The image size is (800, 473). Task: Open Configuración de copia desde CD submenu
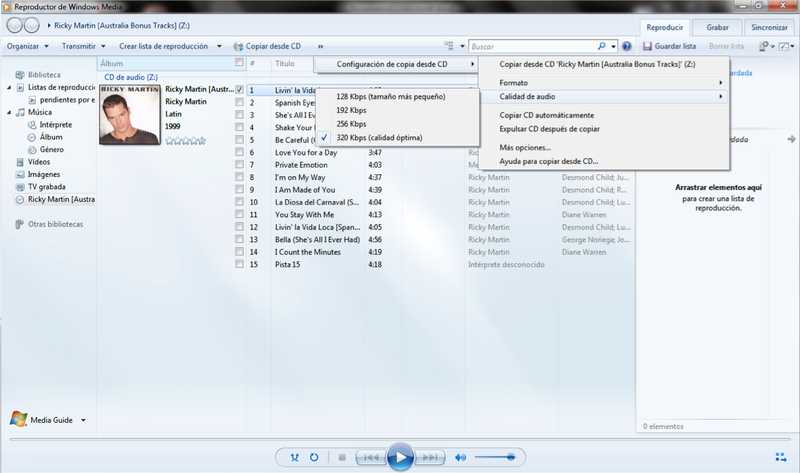[397, 64]
